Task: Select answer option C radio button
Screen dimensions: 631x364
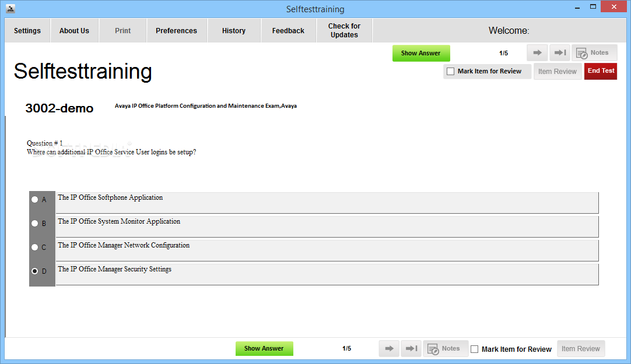Action: click(x=35, y=248)
